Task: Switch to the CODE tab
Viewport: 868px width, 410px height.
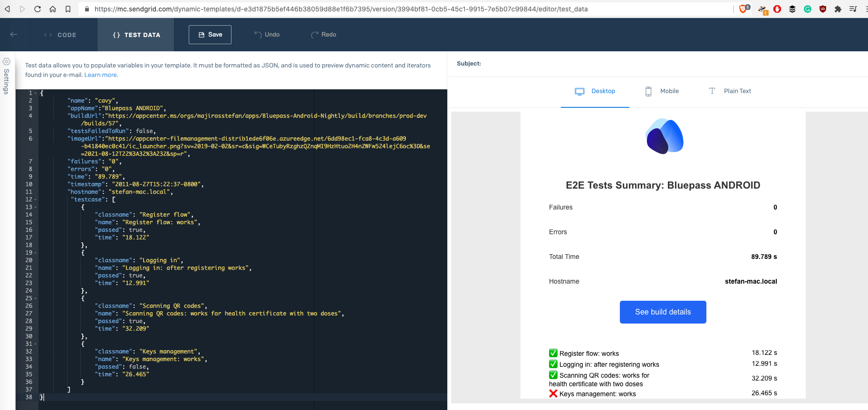Action: click(x=60, y=35)
